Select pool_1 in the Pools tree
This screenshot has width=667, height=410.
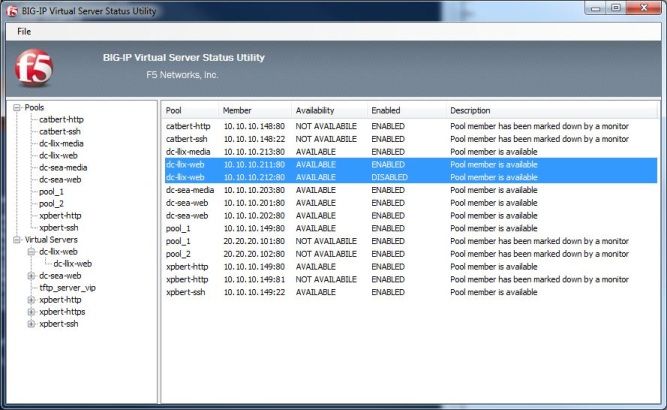[51, 192]
